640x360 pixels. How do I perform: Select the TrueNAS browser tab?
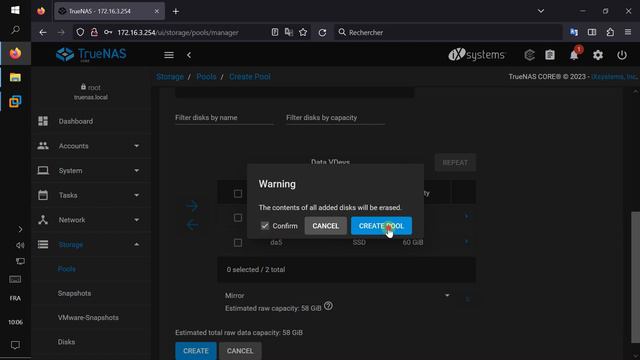point(109,11)
